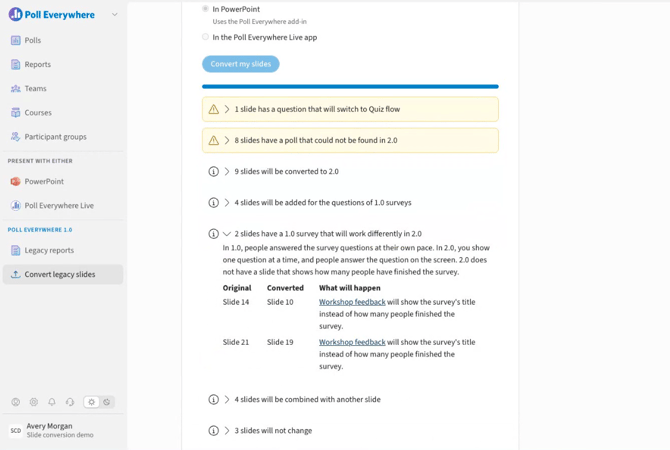Click the Convert my slides button
The image size is (670, 450).
[x=241, y=64]
